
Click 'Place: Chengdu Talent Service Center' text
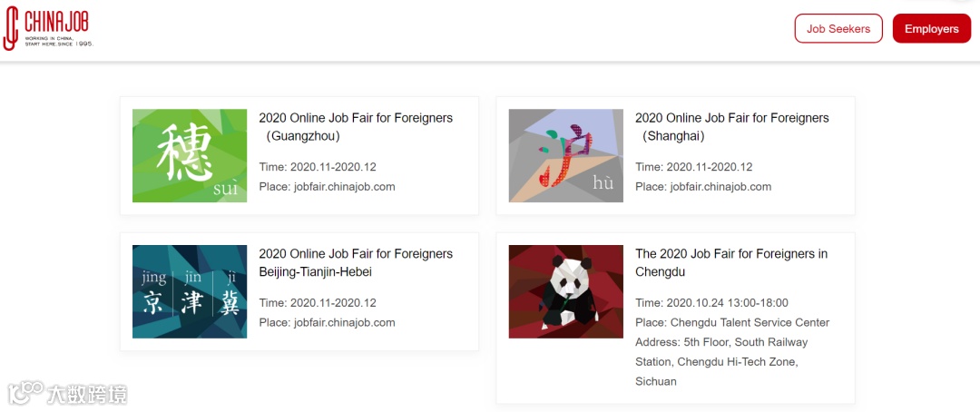pos(732,322)
